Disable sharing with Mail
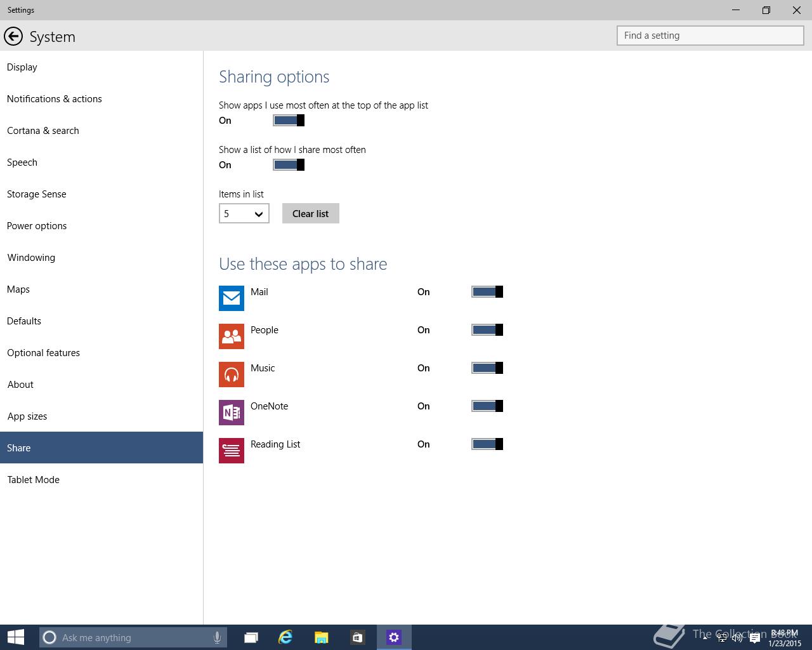812x650 pixels. click(x=487, y=292)
